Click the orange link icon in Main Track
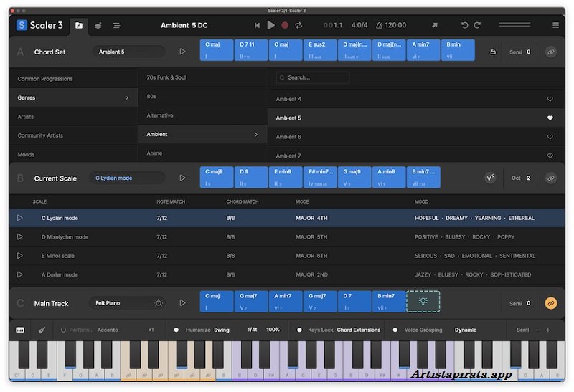The image size is (574, 392). (x=550, y=303)
